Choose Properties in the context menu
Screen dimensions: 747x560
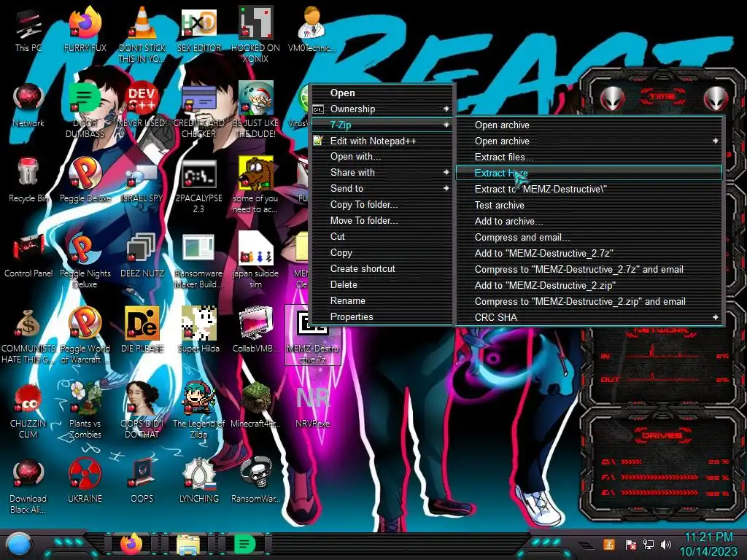tap(382, 316)
